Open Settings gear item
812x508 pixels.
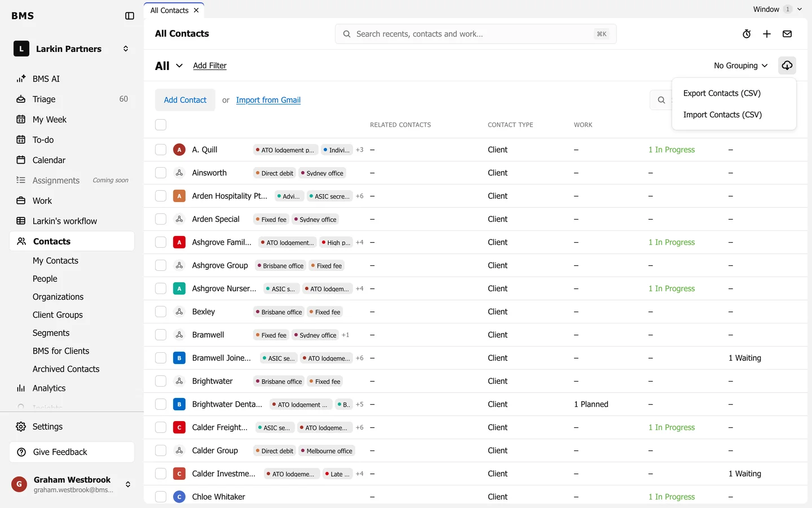(72, 427)
